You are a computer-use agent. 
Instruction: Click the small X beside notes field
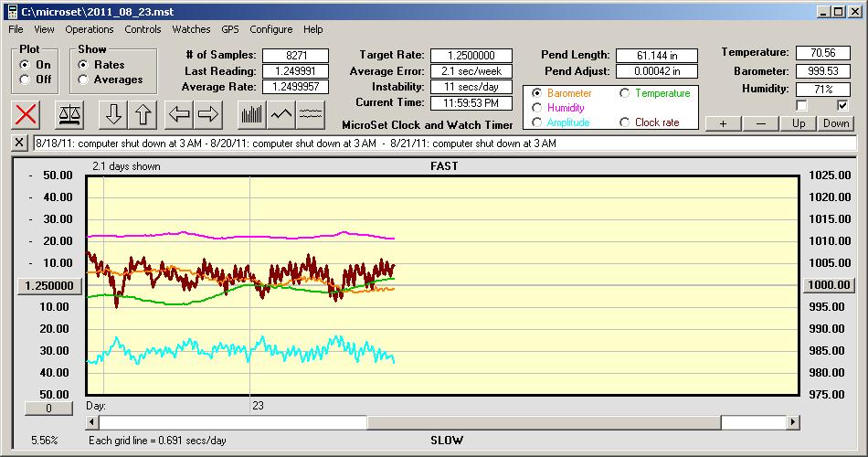19,143
